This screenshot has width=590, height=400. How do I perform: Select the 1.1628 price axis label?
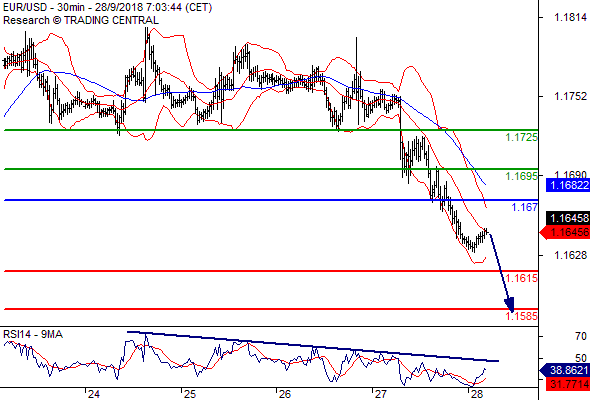[x=570, y=255]
